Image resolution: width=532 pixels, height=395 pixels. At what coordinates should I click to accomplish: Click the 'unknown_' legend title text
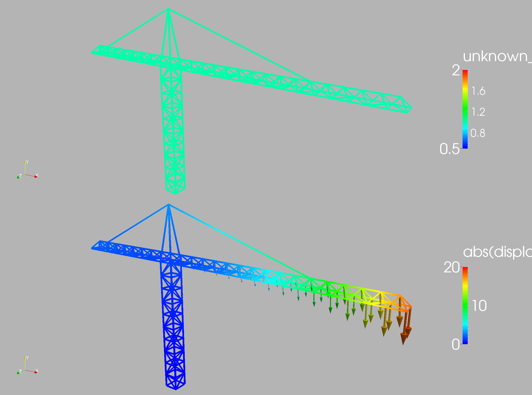[497, 56]
